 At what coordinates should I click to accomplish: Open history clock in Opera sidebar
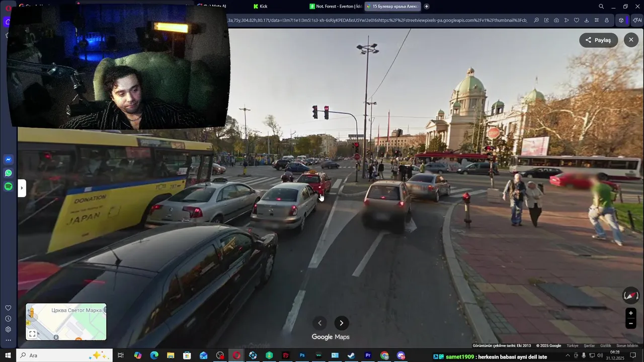click(8, 319)
